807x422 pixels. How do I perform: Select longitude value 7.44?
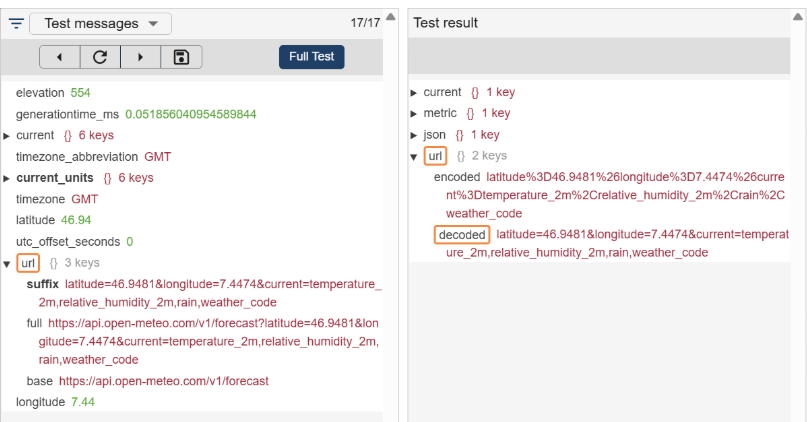[x=83, y=402]
